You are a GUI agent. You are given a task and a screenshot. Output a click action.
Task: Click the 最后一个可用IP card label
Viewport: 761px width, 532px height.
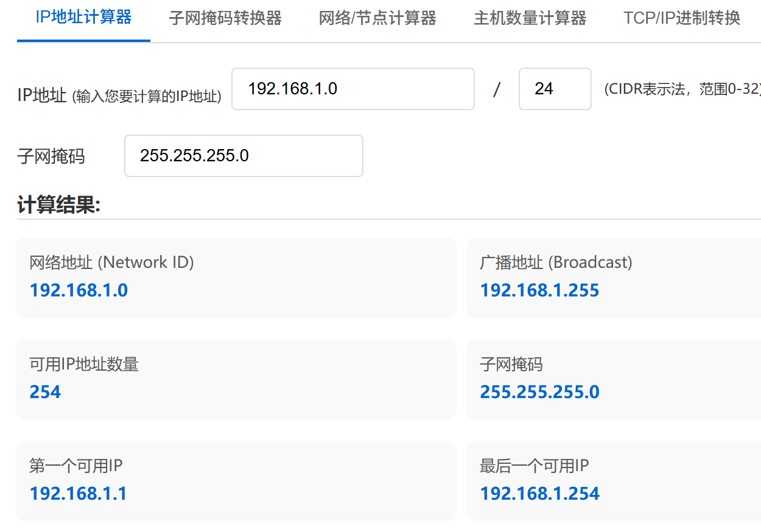click(x=534, y=466)
